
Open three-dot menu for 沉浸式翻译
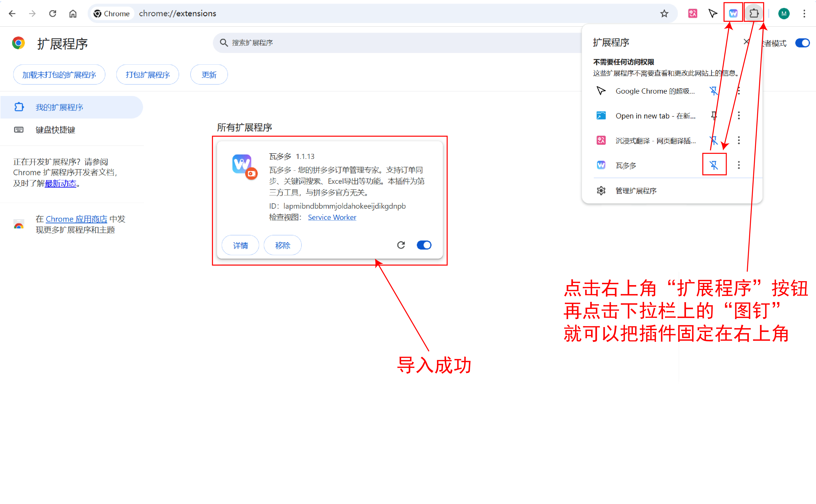739,140
